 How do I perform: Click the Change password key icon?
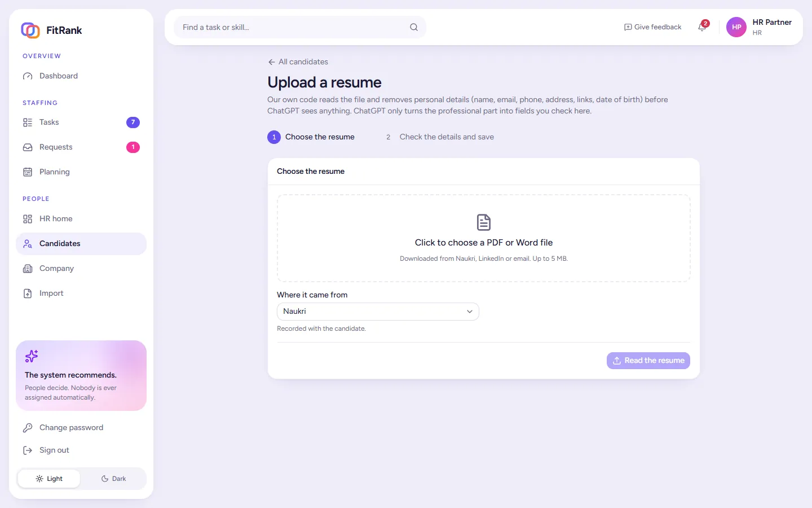28,428
